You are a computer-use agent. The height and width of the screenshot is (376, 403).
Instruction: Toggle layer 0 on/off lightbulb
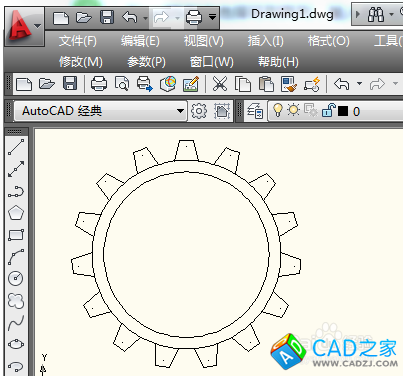278,110
